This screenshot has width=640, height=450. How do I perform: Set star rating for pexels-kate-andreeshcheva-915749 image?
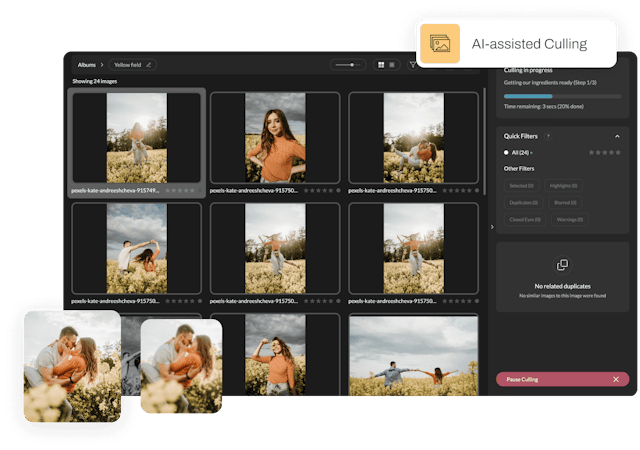[x=180, y=191]
